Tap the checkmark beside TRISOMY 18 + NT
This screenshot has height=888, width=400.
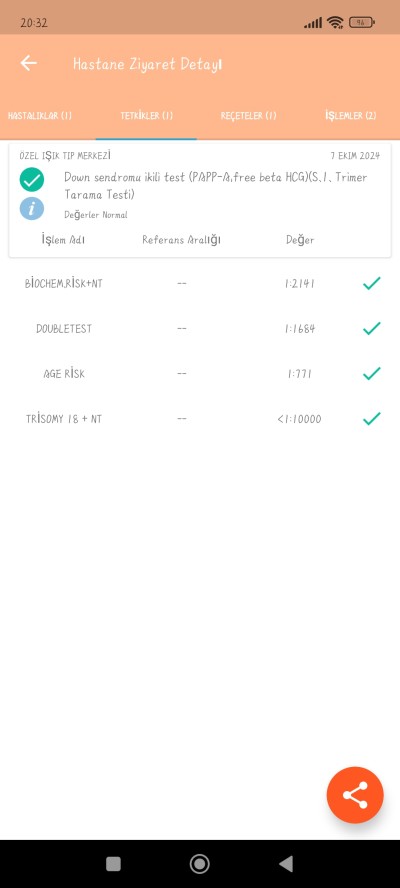(x=372, y=419)
